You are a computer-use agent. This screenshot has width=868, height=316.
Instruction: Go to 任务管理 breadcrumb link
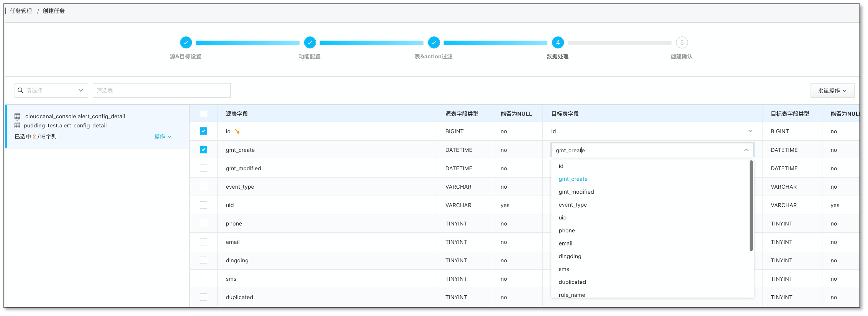[x=21, y=11]
